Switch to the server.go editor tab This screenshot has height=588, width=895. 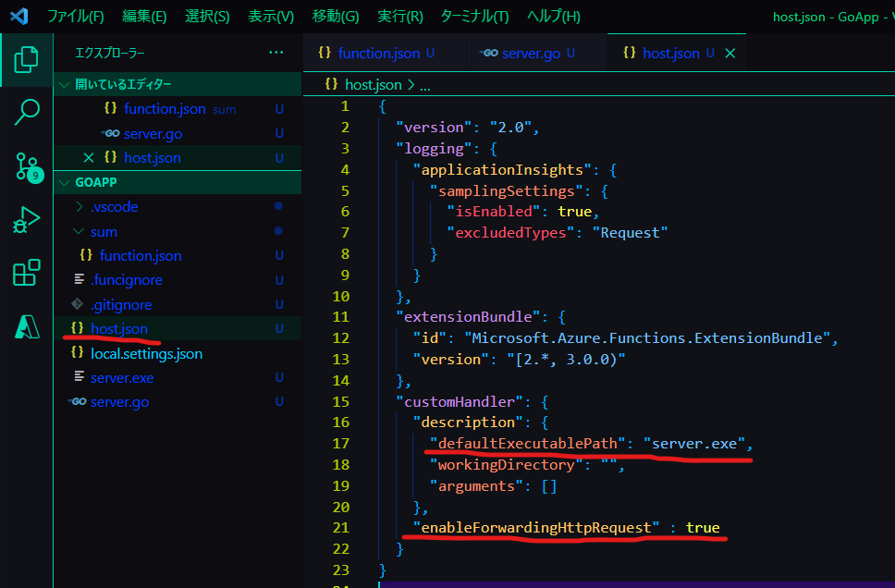(x=536, y=53)
